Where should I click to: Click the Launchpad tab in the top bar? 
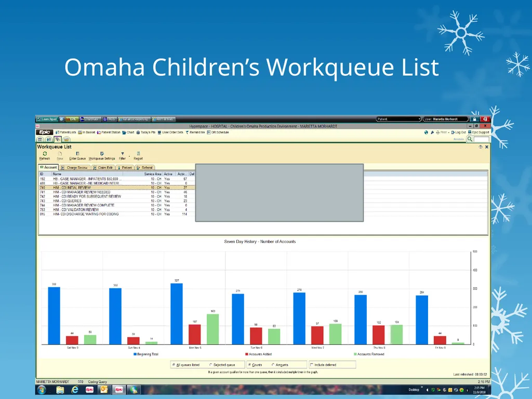(x=47, y=119)
